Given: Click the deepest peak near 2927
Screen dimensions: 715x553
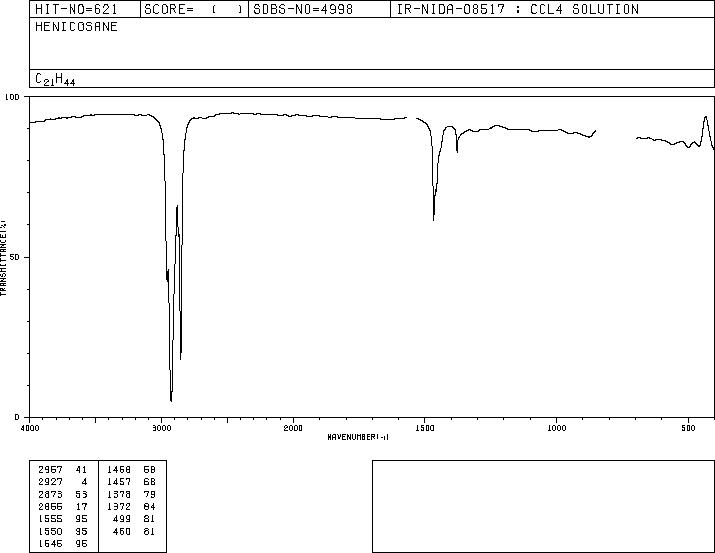Looking at the screenshot, I should pos(171,400).
